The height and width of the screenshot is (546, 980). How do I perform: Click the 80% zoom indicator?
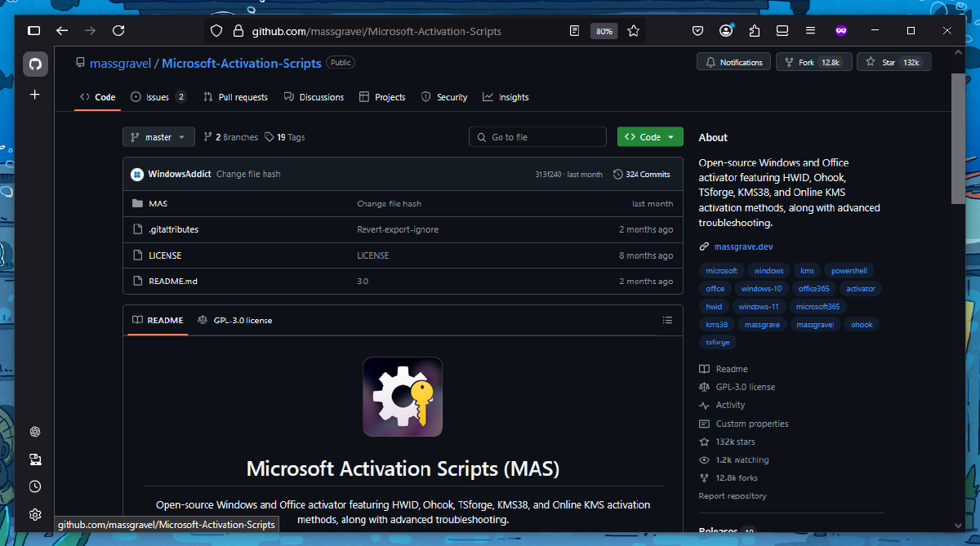(604, 31)
